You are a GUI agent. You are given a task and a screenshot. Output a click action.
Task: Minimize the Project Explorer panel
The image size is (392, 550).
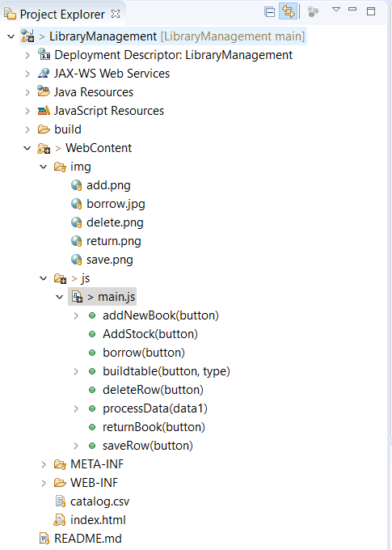click(x=352, y=9)
